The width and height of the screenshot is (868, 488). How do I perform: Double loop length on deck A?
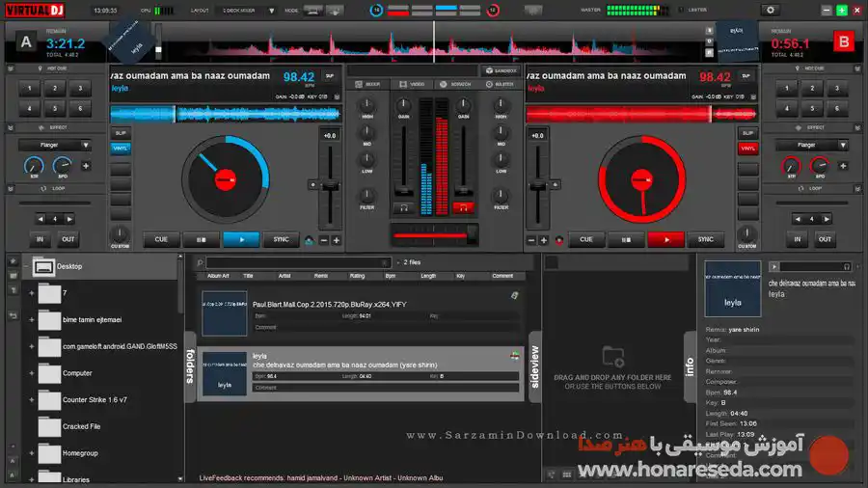tap(69, 219)
